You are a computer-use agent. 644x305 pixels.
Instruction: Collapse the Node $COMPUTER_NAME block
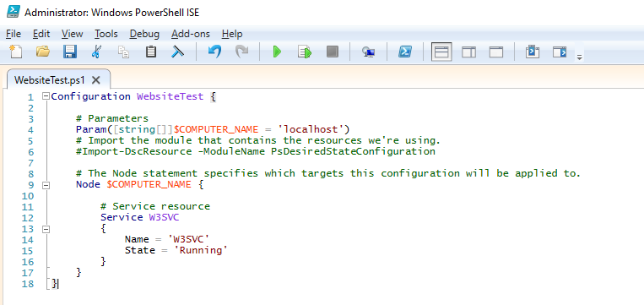pyautogui.click(x=46, y=185)
